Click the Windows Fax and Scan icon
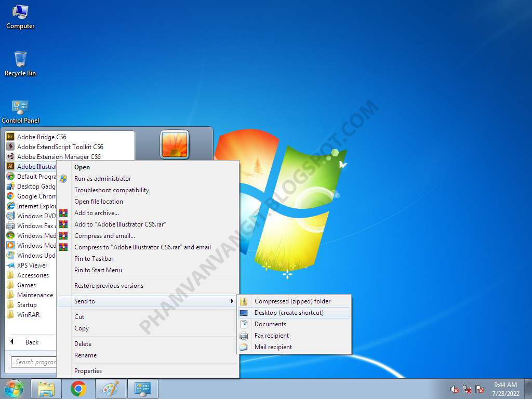Image resolution: width=532 pixels, height=399 pixels. click(10, 225)
